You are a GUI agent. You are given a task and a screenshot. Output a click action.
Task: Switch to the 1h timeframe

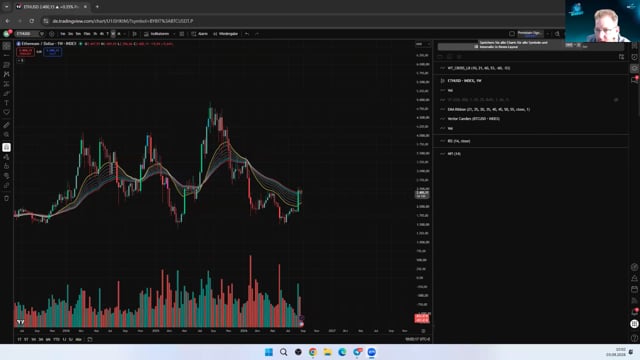click(x=95, y=34)
